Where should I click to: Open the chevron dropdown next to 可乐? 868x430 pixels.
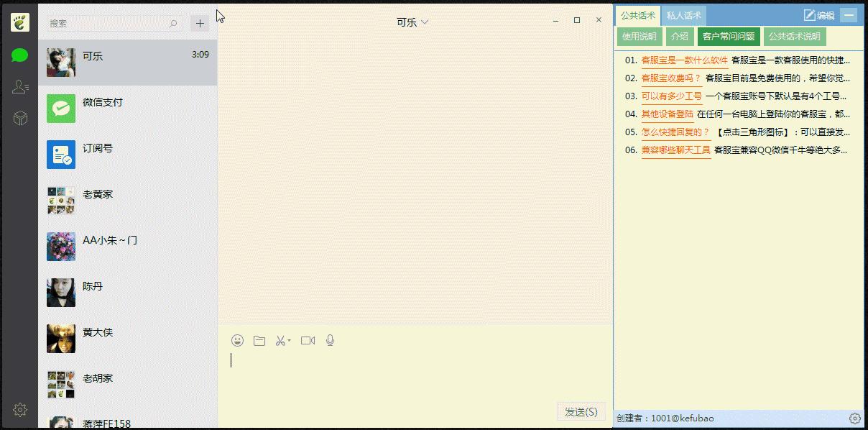click(425, 22)
